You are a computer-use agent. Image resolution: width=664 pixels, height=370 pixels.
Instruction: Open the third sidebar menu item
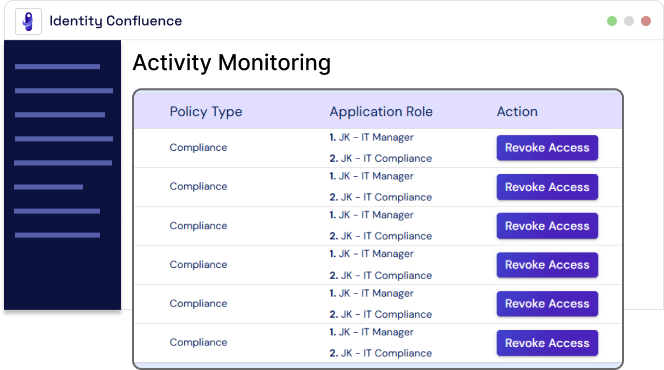[60, 115]
